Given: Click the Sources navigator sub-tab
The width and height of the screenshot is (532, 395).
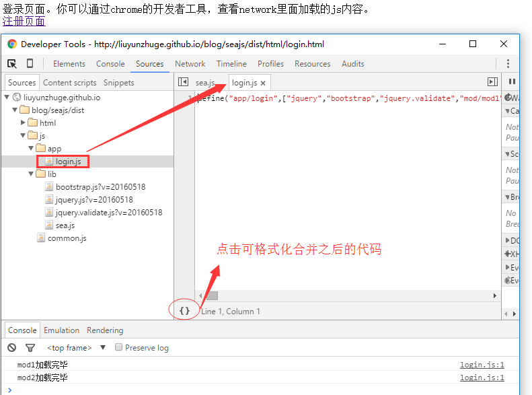Looking at the screenshot, I should [x=22, y=83].
